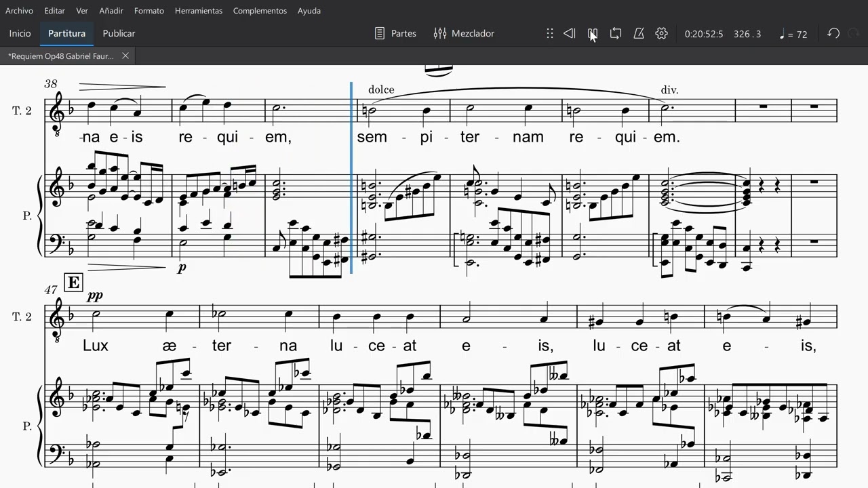
Task: Open the Editar menu
Action: [x=55, y=11]
